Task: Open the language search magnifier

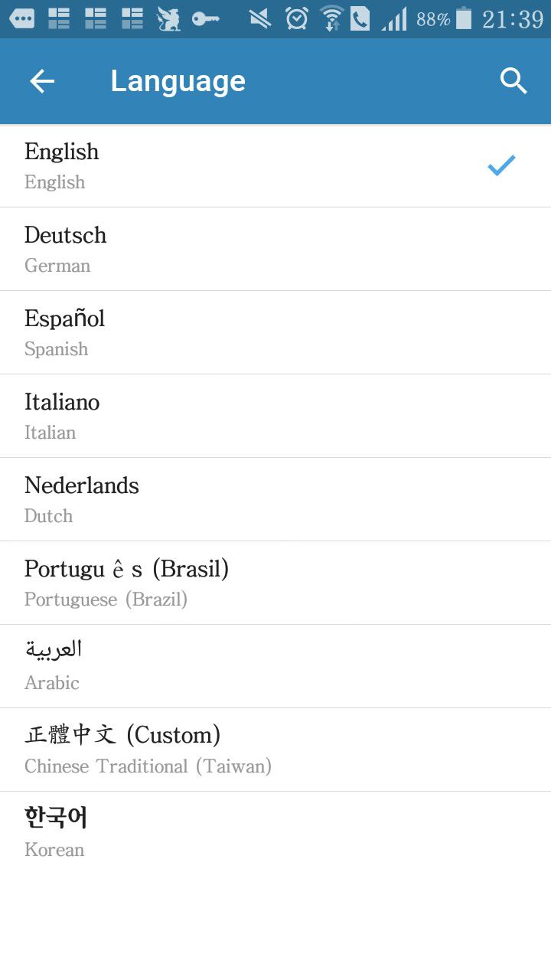Action: pyautogui.click(x=514, y=81)
